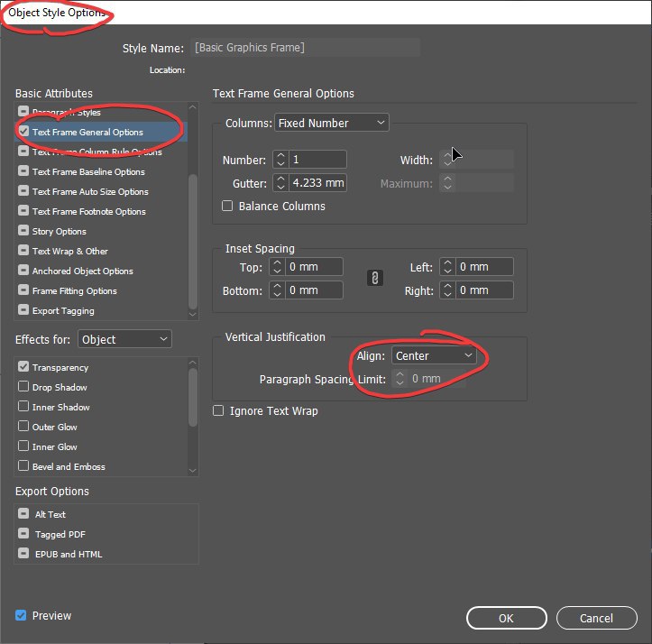Select Tagged PDF export option
The height and width of the screenshot is (644, 652).
(106, 534)
